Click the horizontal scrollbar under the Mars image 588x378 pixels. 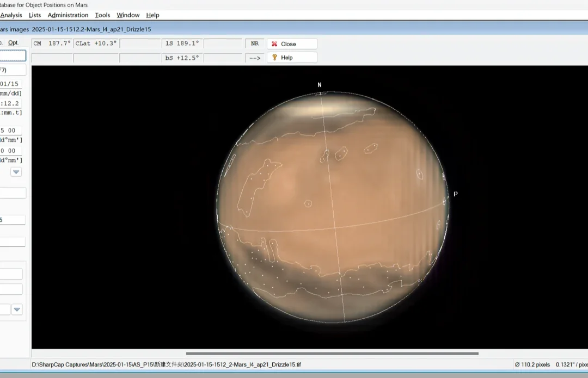[332, 354]
